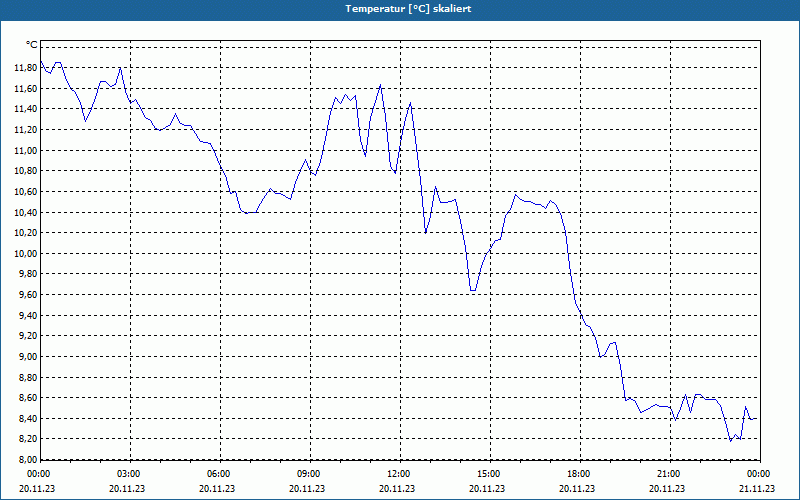Click the 20.11.23 date under 21:00

(667, 488)
